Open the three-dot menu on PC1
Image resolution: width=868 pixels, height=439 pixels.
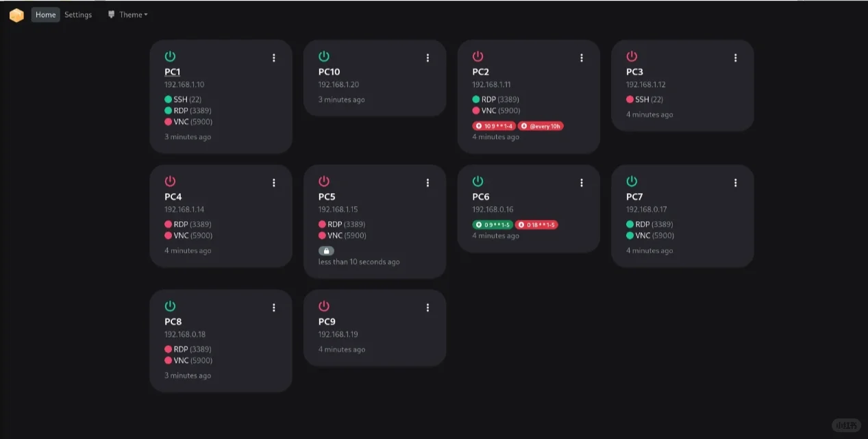coord(274,58)
